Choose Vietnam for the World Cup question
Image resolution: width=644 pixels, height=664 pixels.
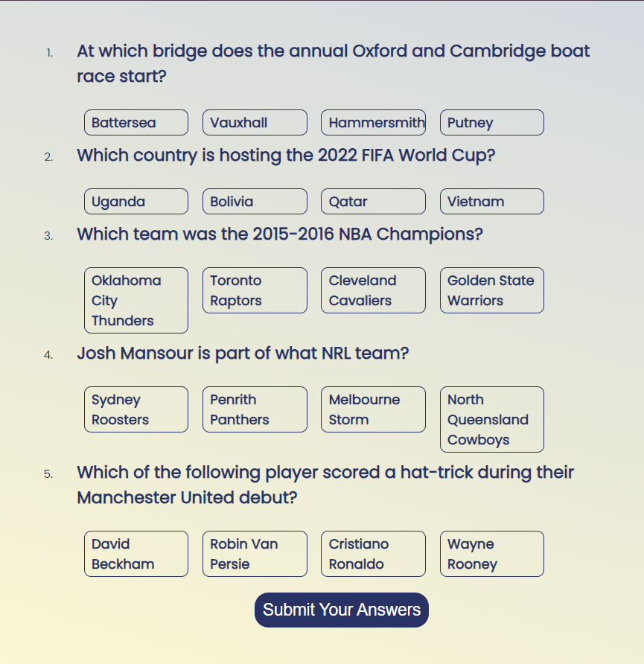tap(491, 201)
